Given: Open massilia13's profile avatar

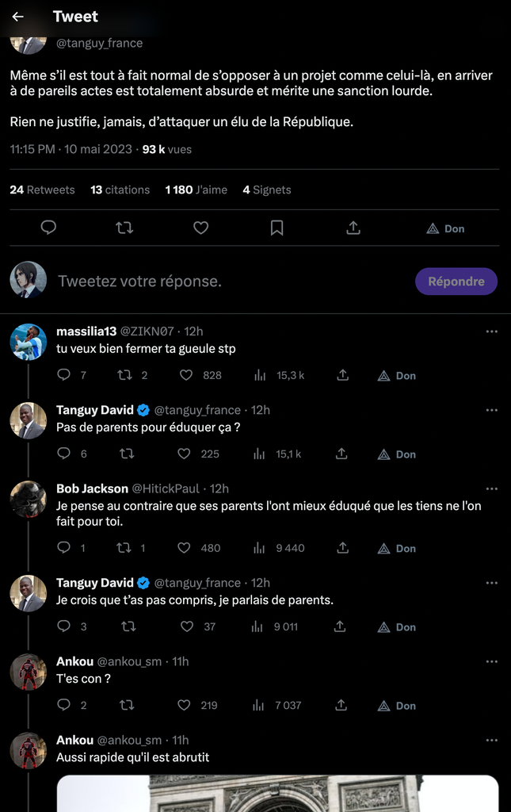Looking at the screenshot, I should tap(28, 342).
